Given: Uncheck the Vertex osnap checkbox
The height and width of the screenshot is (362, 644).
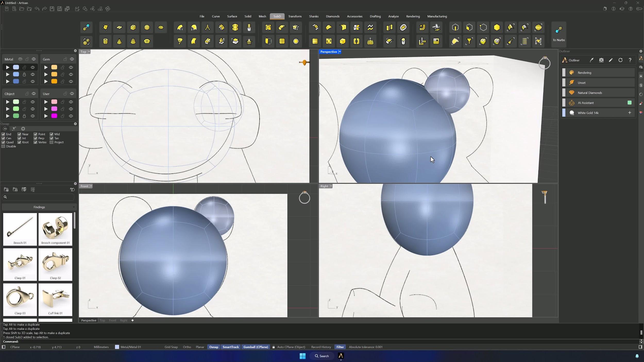Looking at the screenshot, I should 35,142.
